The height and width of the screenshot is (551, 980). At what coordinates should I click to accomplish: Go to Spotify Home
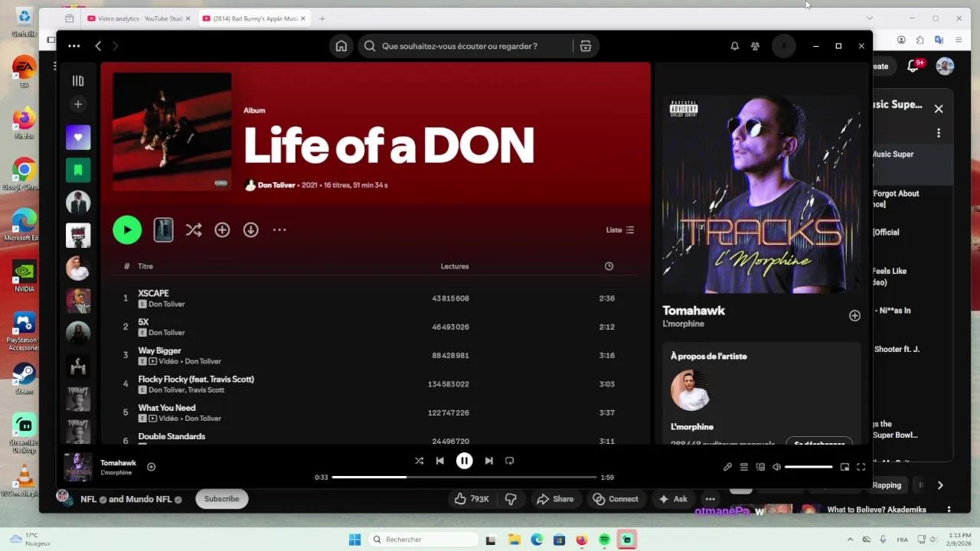click(x=341, y=46)
